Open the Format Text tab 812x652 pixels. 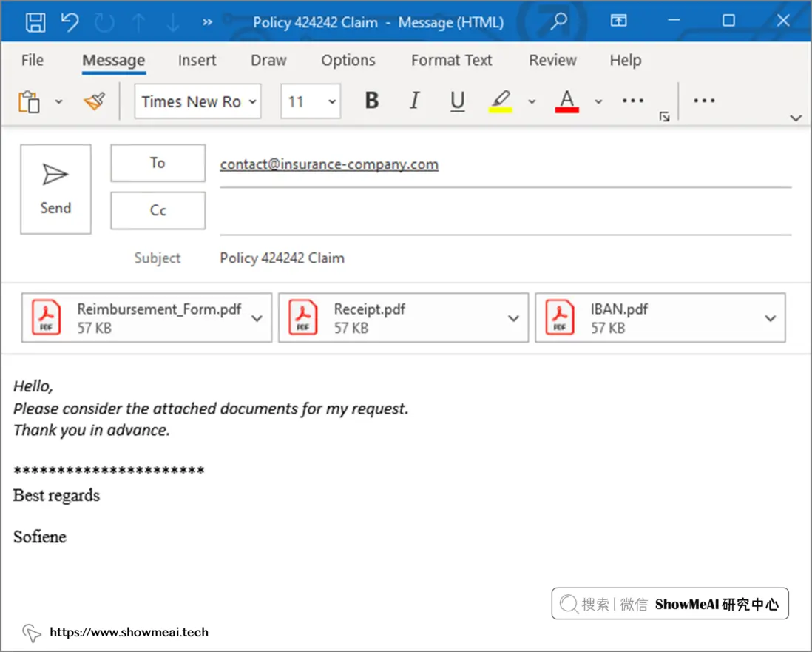pos(451,60)
